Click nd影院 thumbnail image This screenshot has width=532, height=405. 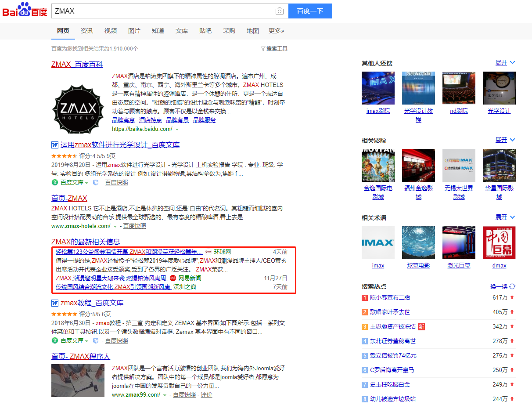click(x=459, y=88)
